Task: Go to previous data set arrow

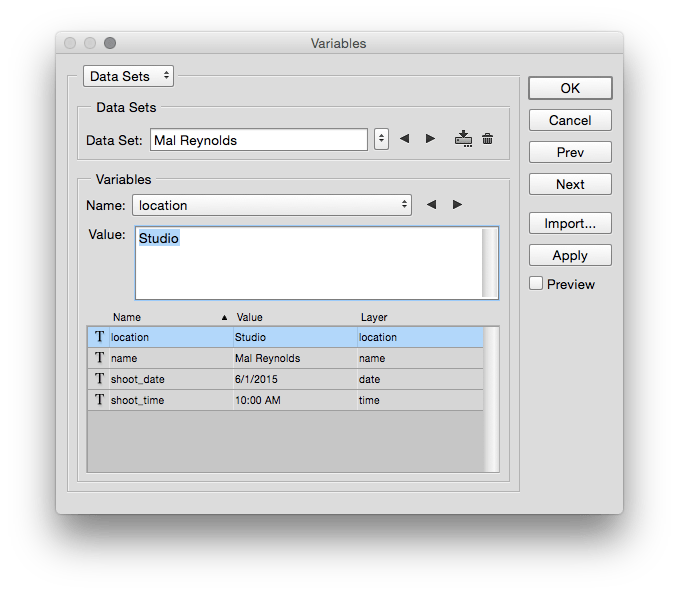Action: pyautogui.click(x=405, y=139)
